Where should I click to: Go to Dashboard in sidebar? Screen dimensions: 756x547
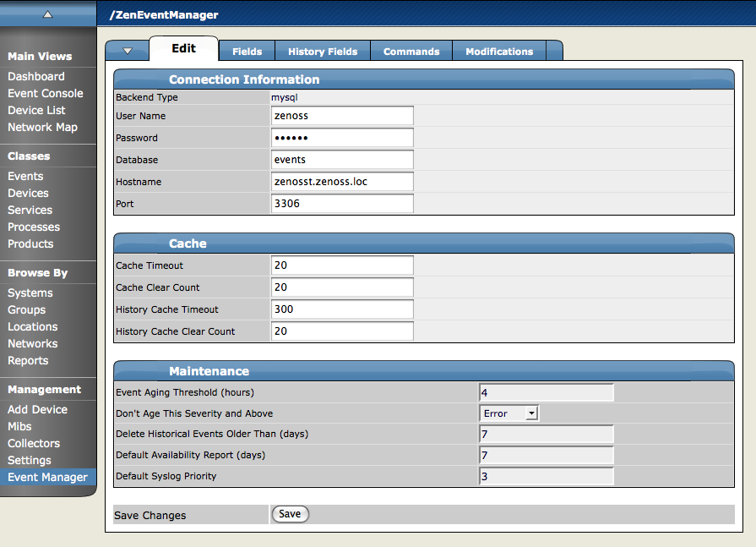(x=36, y=76)
